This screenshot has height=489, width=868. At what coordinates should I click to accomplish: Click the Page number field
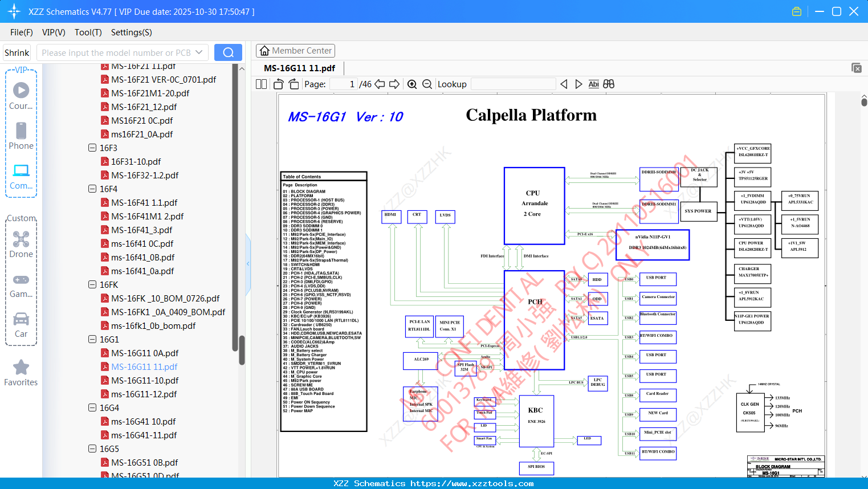pyautogui.click(x=344, y=84)
